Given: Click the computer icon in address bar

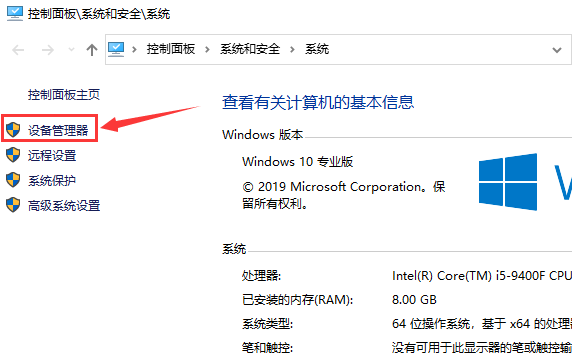Looking at the screenshot, I should (116, 49).
